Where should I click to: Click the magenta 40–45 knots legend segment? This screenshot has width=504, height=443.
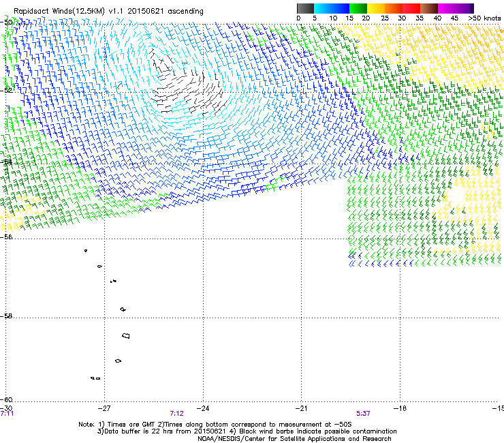coord(447,8)
